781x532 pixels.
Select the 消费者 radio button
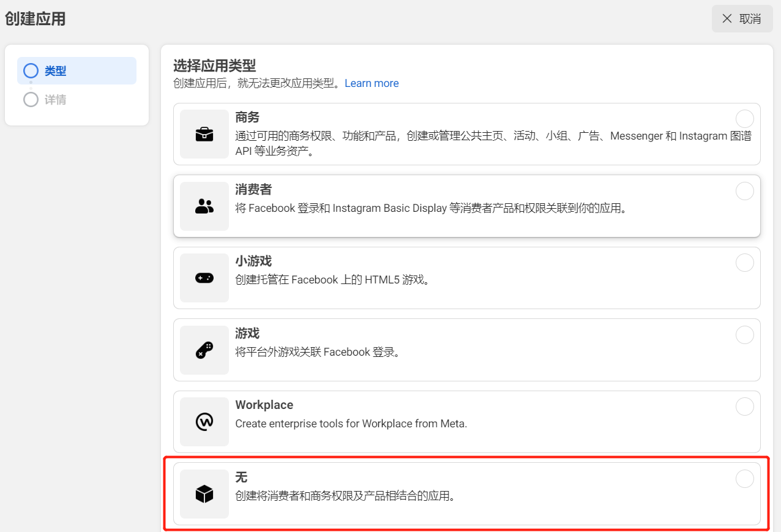tap(745, 191)
